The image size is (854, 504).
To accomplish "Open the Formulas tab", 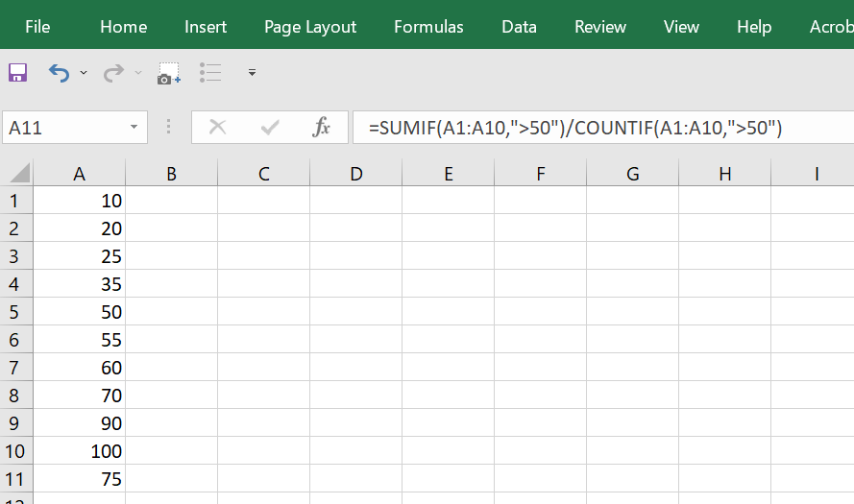I will 428,27.
